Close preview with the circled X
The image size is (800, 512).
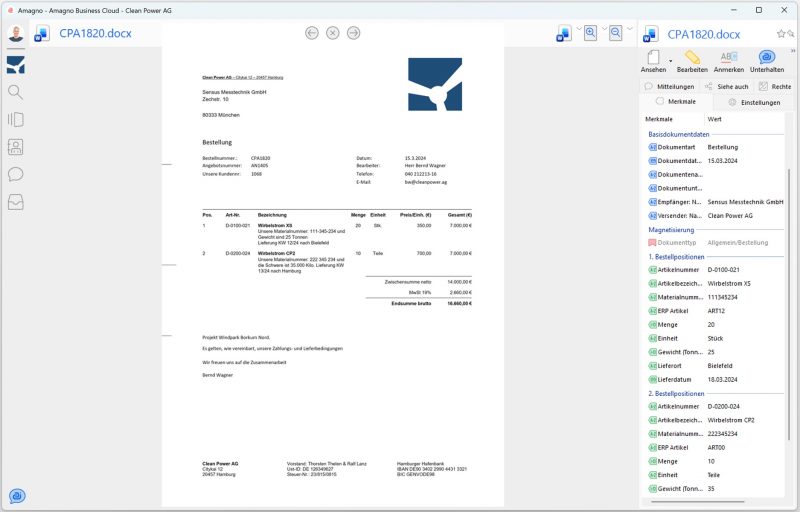click(333, 33)
